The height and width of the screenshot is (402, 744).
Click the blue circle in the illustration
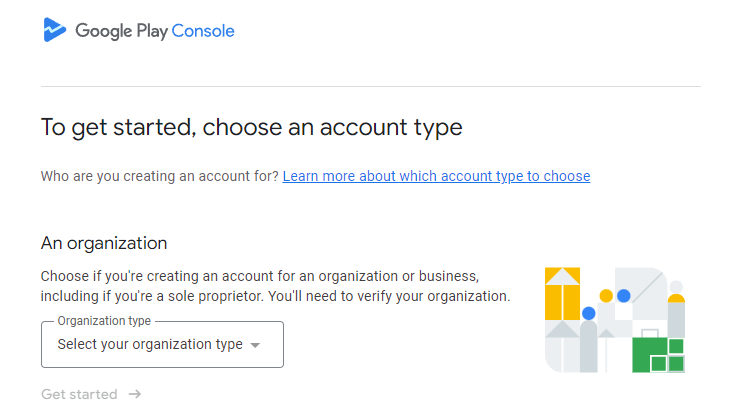pos(624,296)
